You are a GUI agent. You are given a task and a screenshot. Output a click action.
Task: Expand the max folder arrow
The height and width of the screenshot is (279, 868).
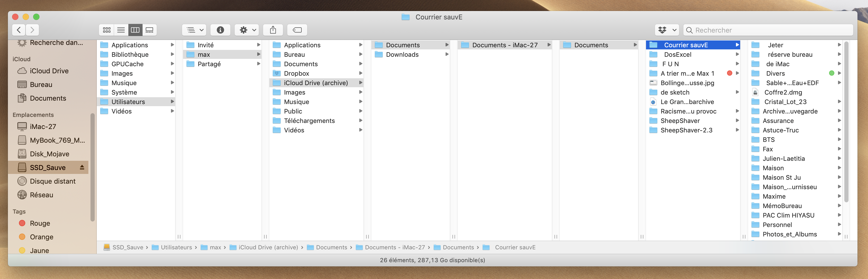click(259, 55)
